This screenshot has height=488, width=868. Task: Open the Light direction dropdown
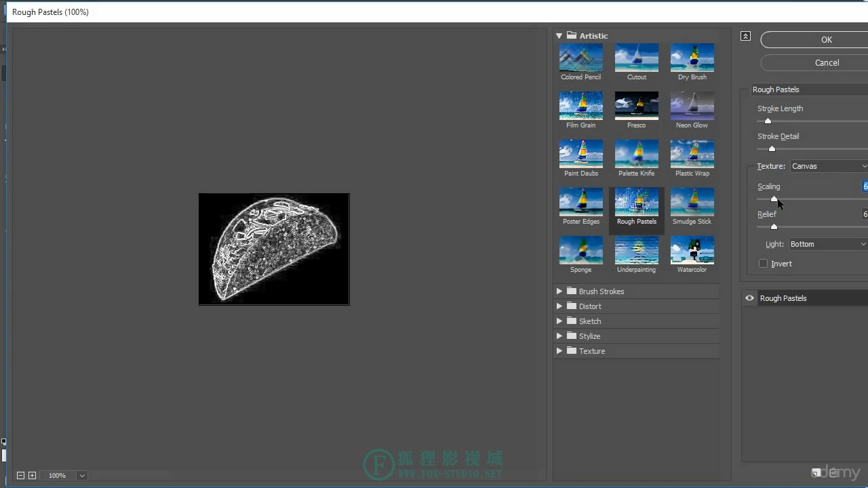tap(828, 244)
